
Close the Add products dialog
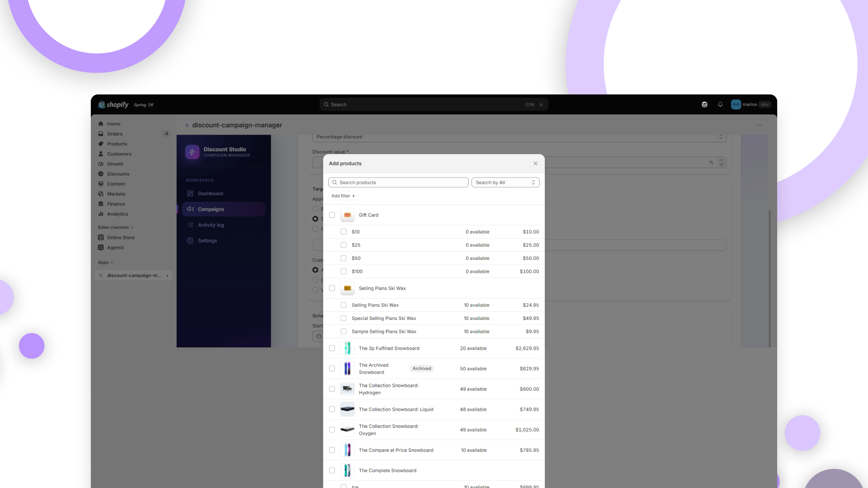[535, 164]
